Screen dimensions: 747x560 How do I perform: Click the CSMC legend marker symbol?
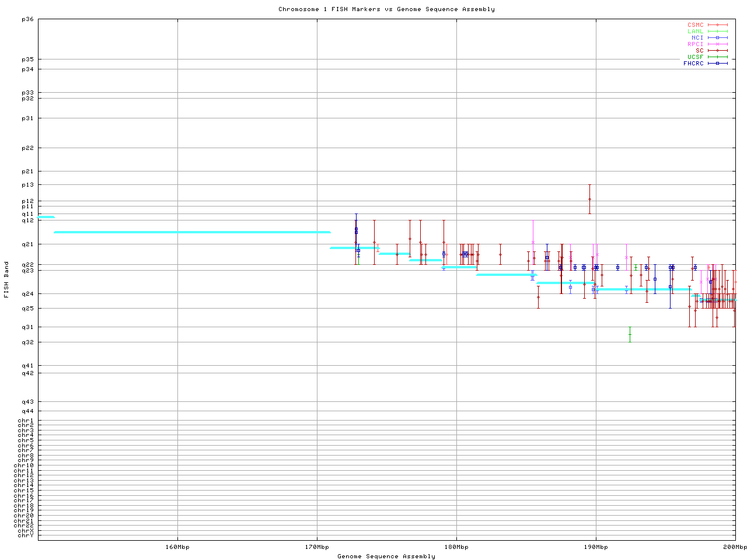[717, 25]
